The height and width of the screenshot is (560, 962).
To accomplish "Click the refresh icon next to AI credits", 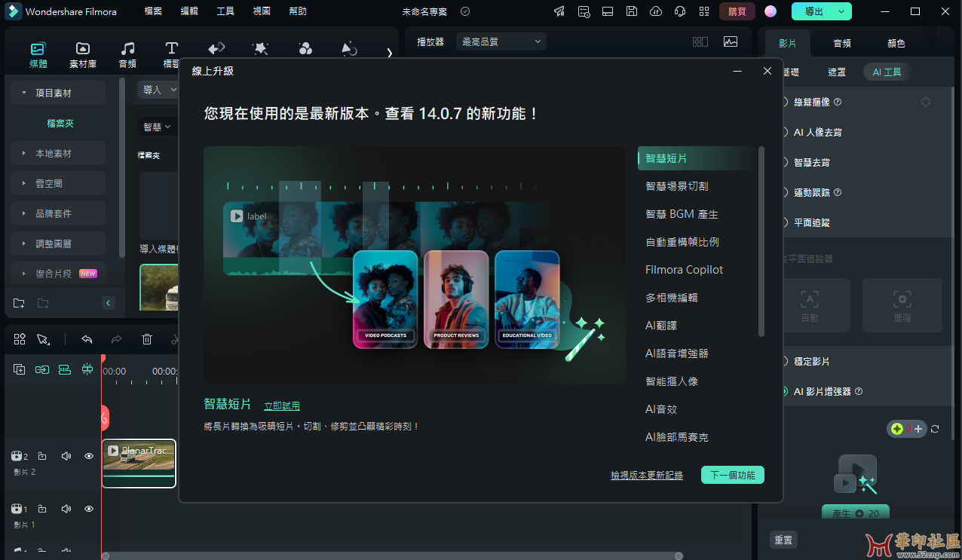I will tap(935, 429).
